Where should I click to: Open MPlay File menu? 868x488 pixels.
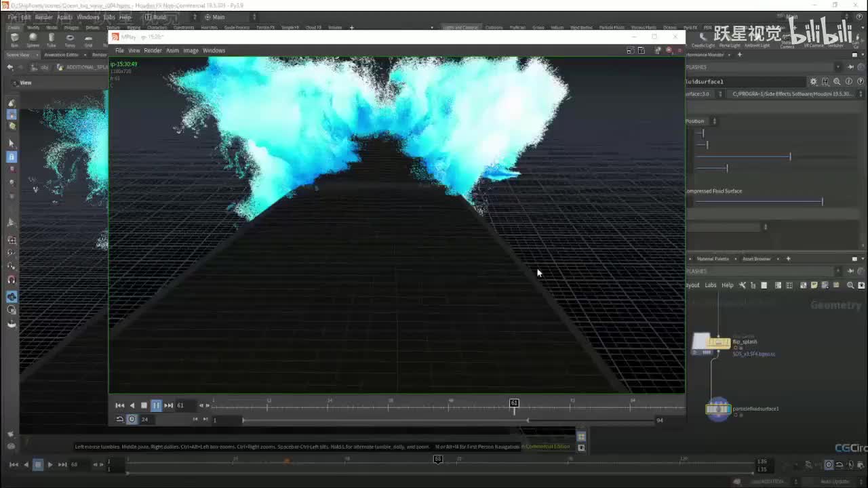pos(119,51)
